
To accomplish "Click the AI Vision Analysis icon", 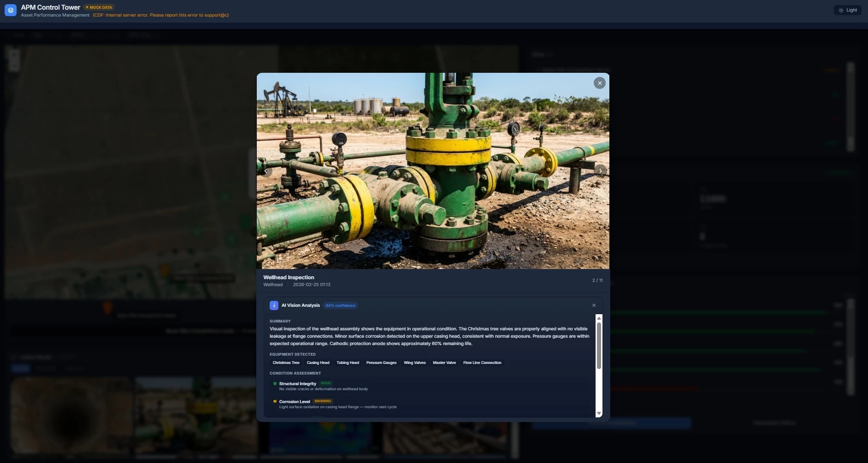I will (274, 305).
